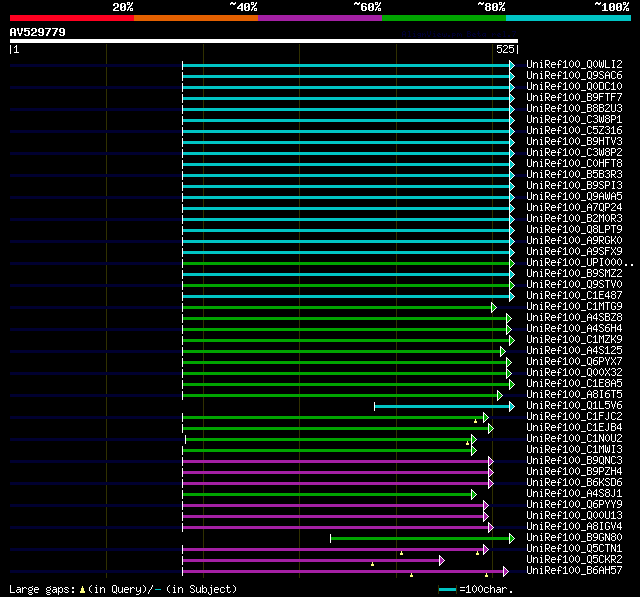This screenshot has width=640, height=597.
Task: Click the orange ~40% identity legend segment
Action: tap(196, 18)
